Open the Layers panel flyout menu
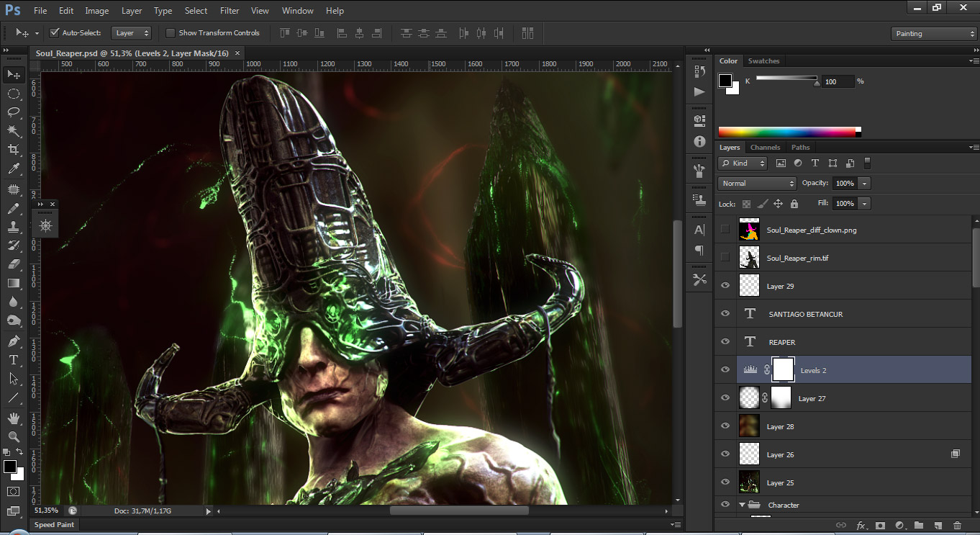 point(973,148)
